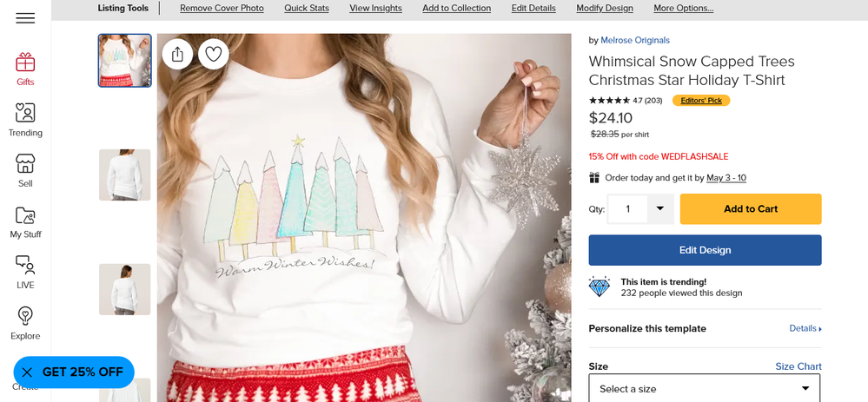Viewport: 868px width, 402px height.
Task: Click the Add to Cart button
Action: click(x=750, y=209)
